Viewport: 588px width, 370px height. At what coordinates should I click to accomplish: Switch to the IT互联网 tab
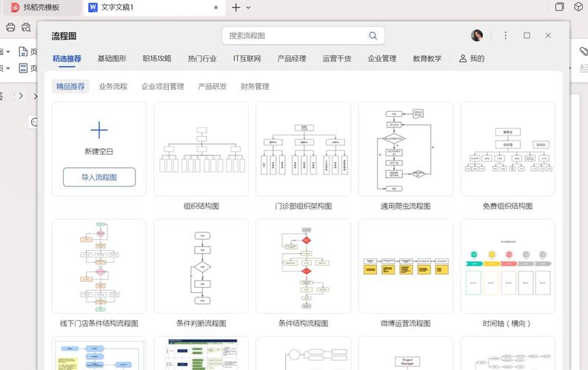click(x=247, y=58)
